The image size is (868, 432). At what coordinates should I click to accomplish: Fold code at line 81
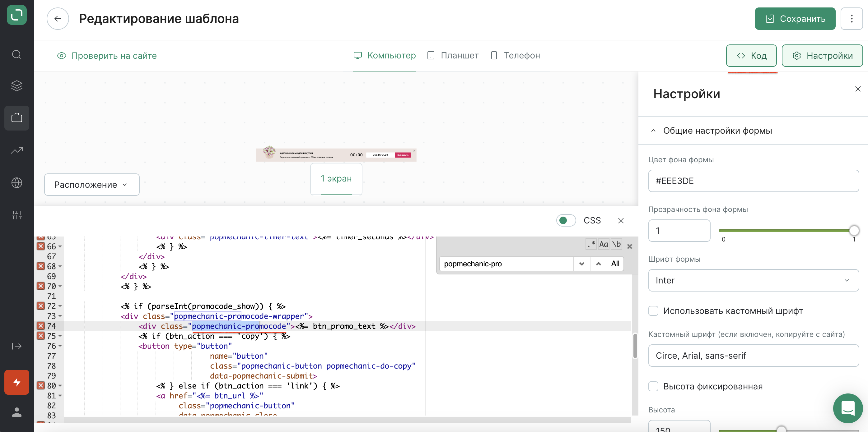coord(60,396)
